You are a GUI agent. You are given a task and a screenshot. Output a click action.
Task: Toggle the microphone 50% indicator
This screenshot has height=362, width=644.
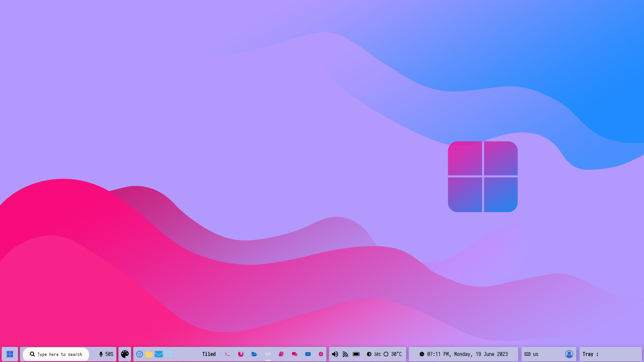[106, 354]
